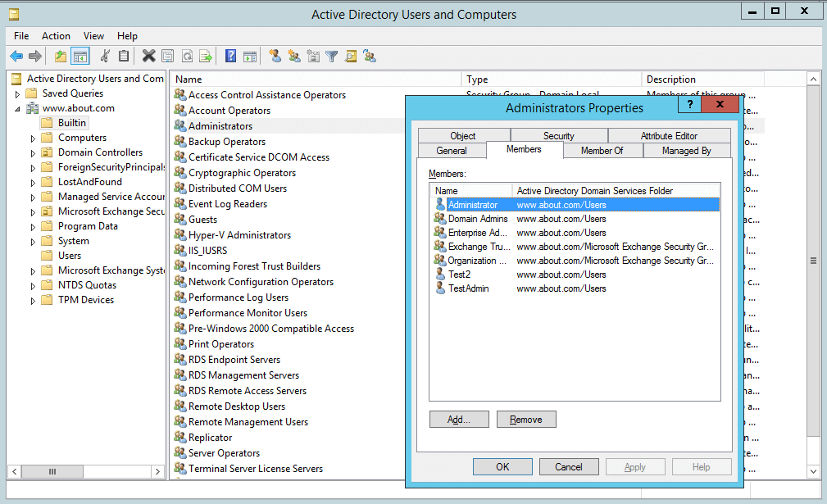
Task: Create a new organizational unit from the toolbar
Action: click(x=314, y=56)
